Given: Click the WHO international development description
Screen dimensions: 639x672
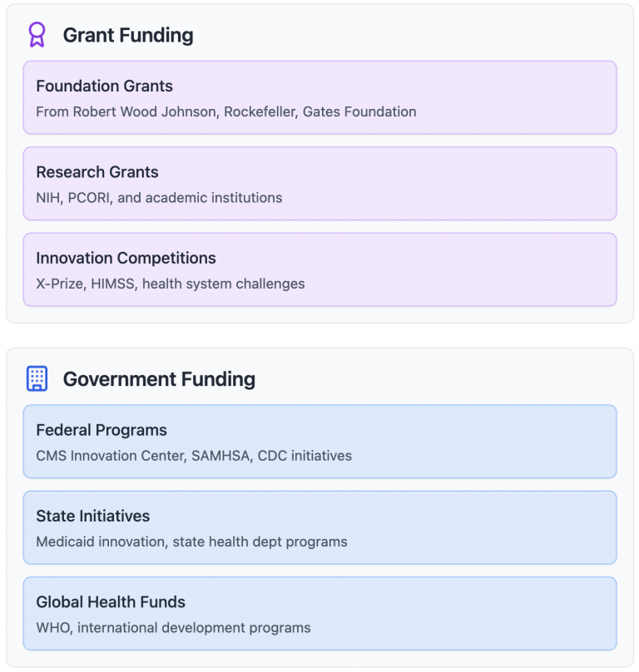Looking at the screenshot, I should [173, 628].
